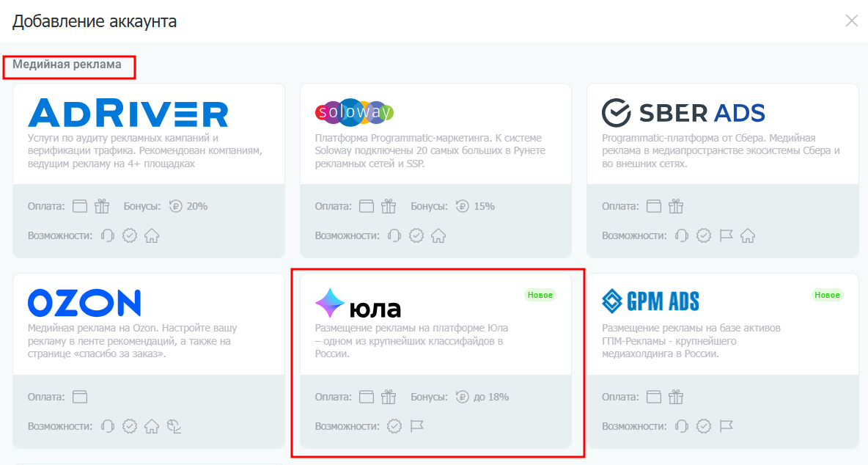This screenshot has width=868, height=465.
Task: Click the AdRiver description about аудиту рекламных кампаний
Action: click(145, 150)
